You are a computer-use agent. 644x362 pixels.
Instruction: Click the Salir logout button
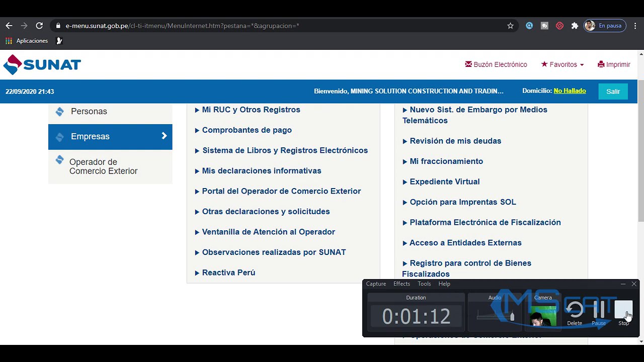coord(613,92)
